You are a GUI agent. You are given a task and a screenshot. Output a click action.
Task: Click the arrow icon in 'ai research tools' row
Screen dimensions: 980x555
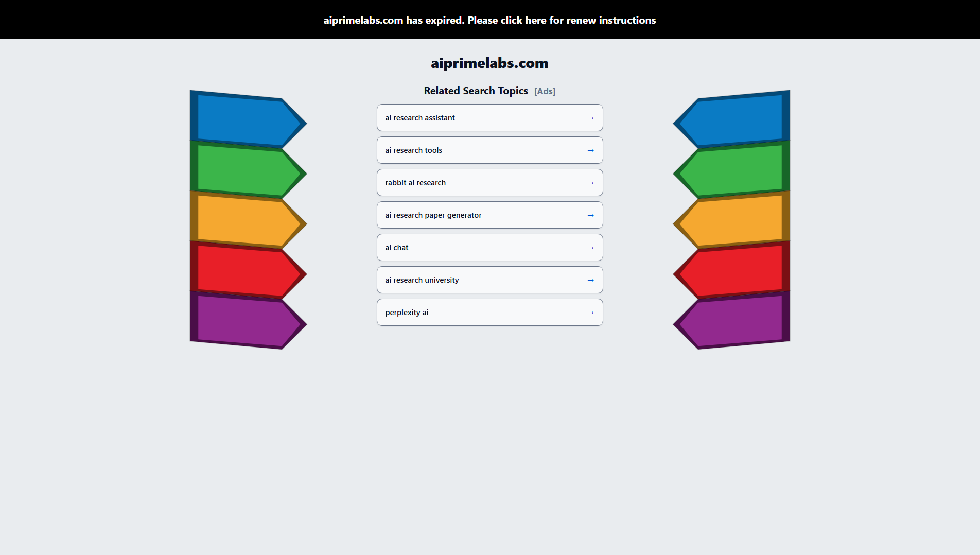click(590, 150)
